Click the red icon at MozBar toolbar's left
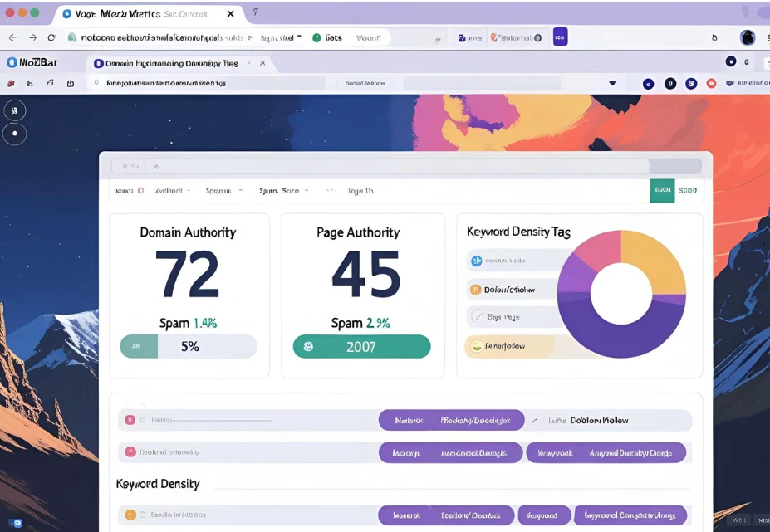770x532 pixels. point(11,84)
